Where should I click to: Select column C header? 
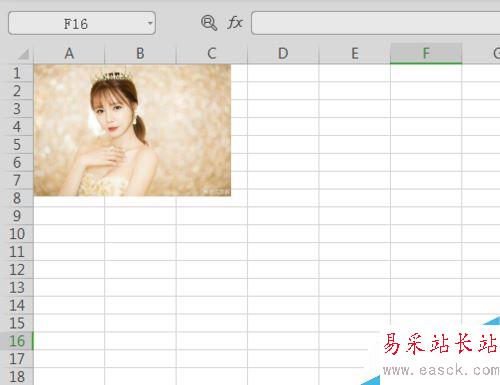(x=212, y=53)
